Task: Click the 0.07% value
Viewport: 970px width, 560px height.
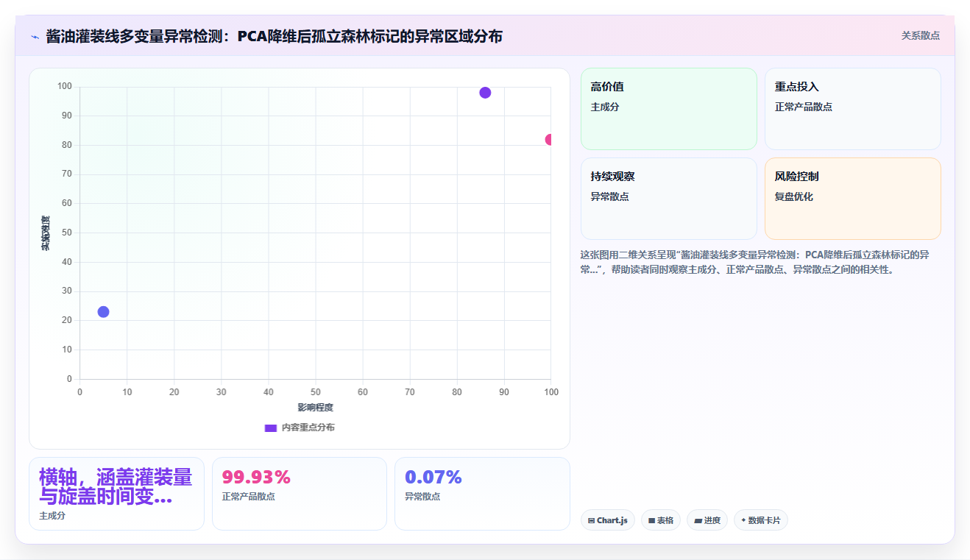Action: tap(433, 478)
